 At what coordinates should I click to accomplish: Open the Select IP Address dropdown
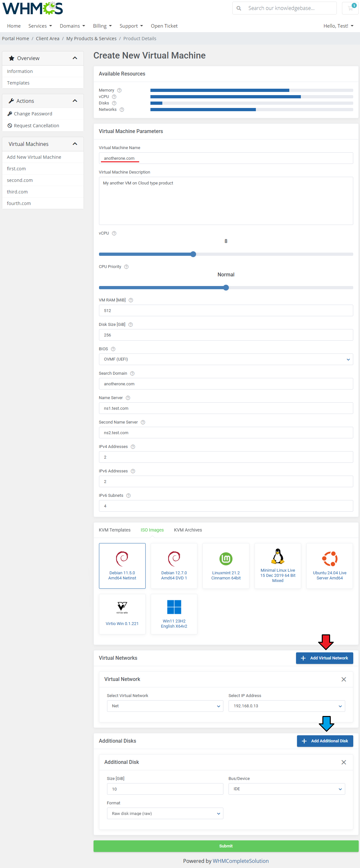[x=286, y=706]
